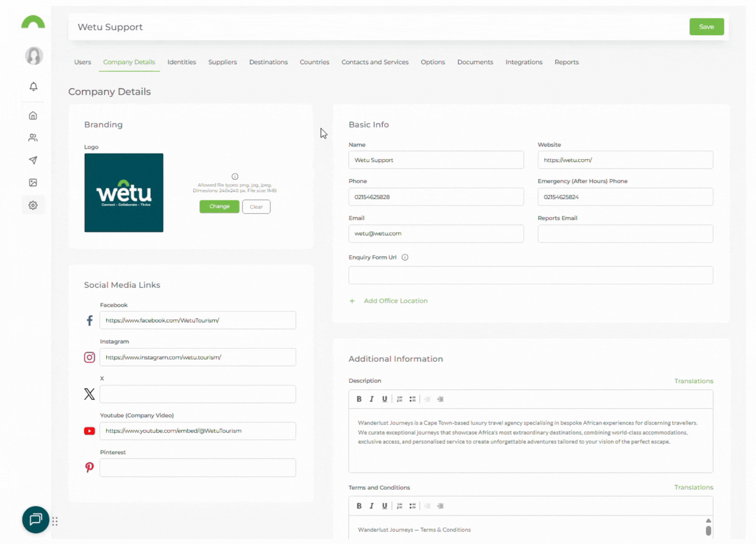Viewport: 756px width, 544px height.
Task: Open the Reports tab
Action: click(566, 62)
